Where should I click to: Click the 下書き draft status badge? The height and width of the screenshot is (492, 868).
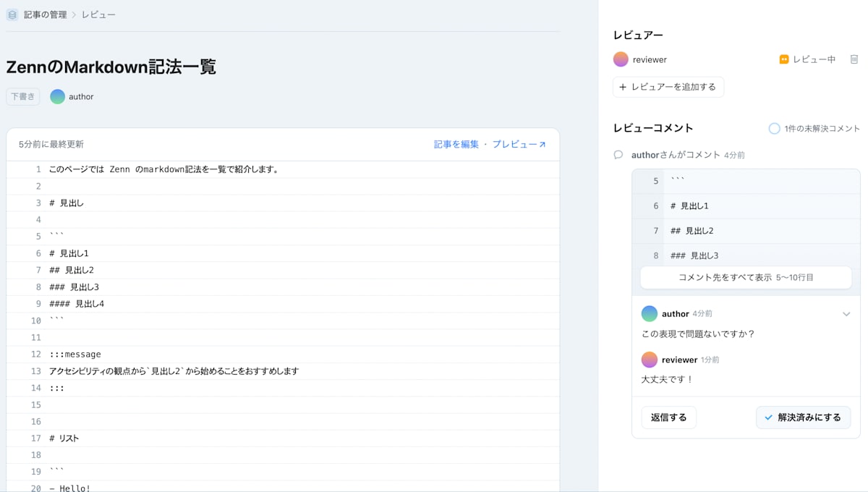coord(23,97)
